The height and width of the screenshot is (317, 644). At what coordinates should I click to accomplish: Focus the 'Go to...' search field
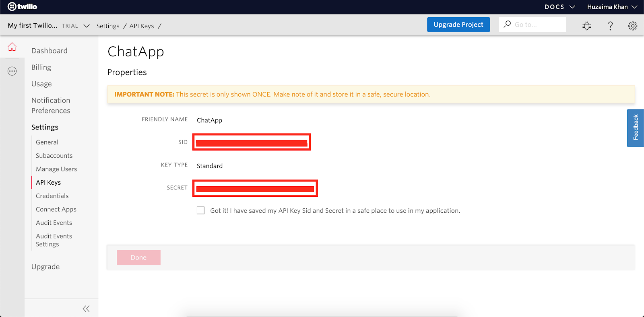pyautogui.click(x=533, y=25)
